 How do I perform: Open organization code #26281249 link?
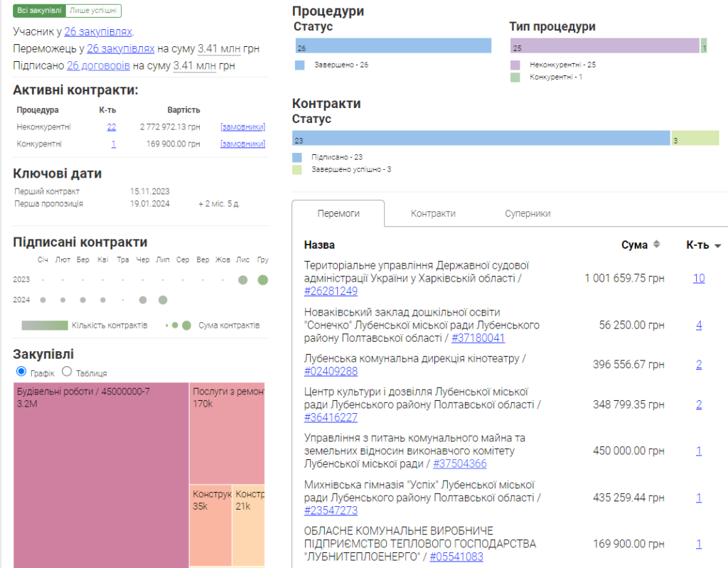point(331,291)
